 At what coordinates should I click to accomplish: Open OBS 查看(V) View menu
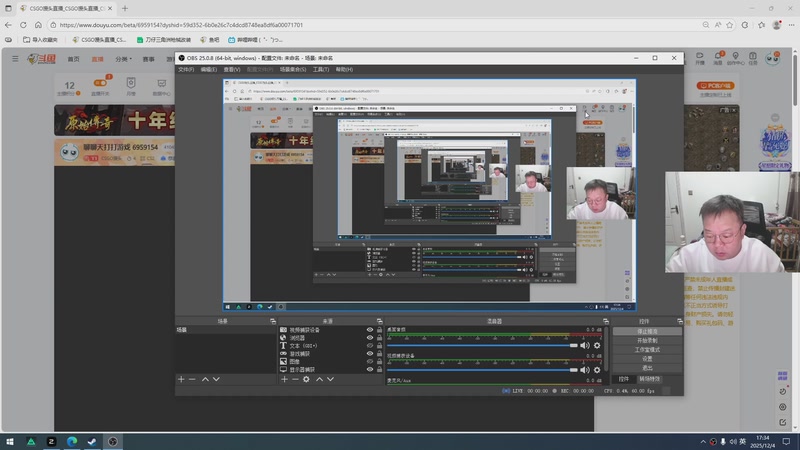232,69
